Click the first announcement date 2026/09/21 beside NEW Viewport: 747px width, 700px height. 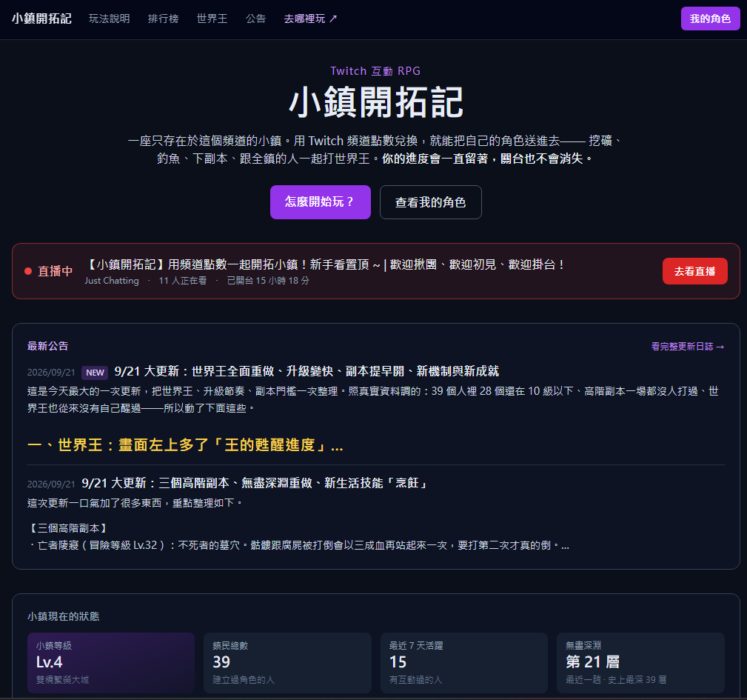click(x=51, y=373)
